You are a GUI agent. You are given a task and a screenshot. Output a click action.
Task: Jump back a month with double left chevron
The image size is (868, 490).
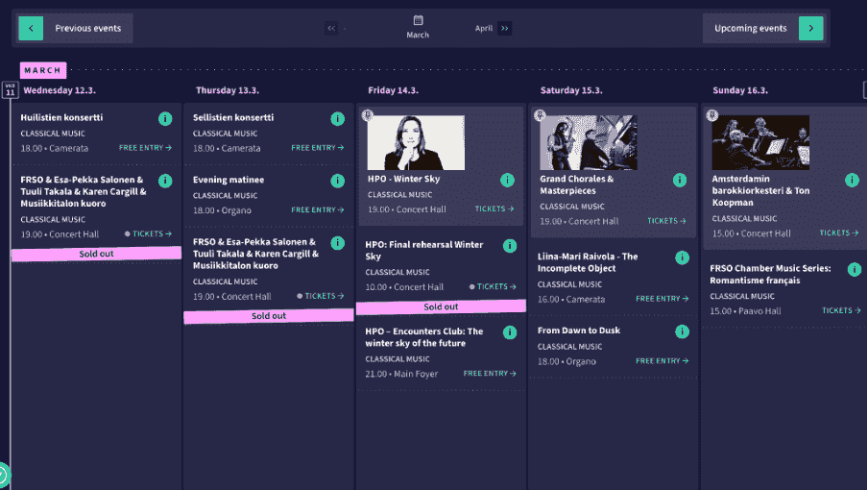pyautogui.click(x=331, y=28)
